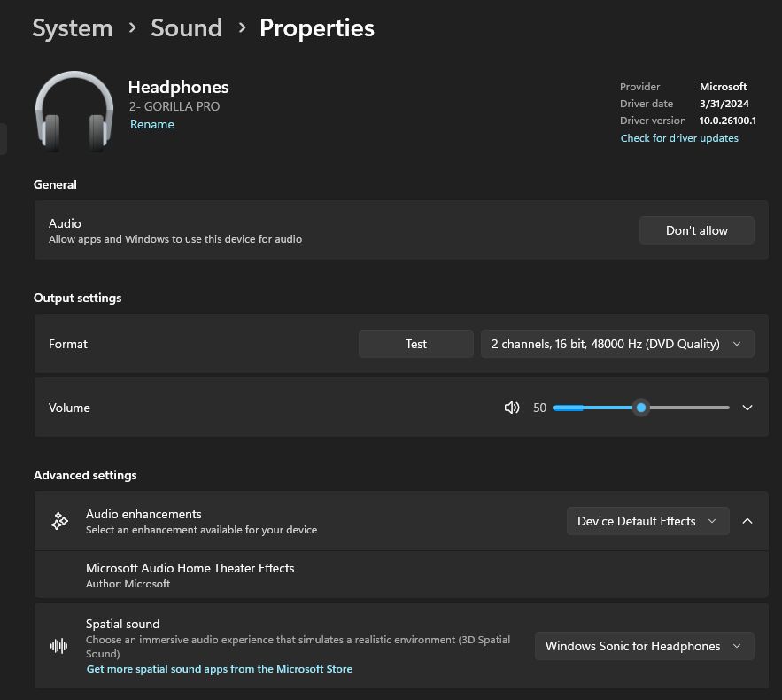This screenshot has height=700, width=782.
Task: Click the large Headphones device icon
Action: click(74, 111)
